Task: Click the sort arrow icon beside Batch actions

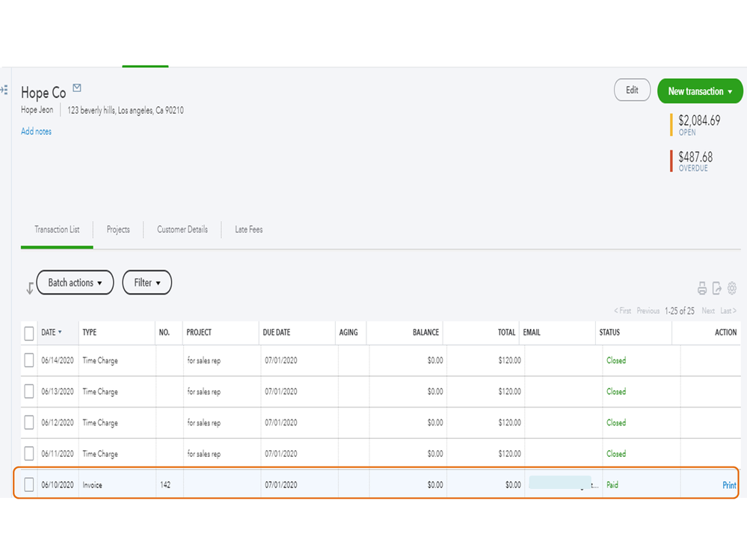Action: [29, 288]
